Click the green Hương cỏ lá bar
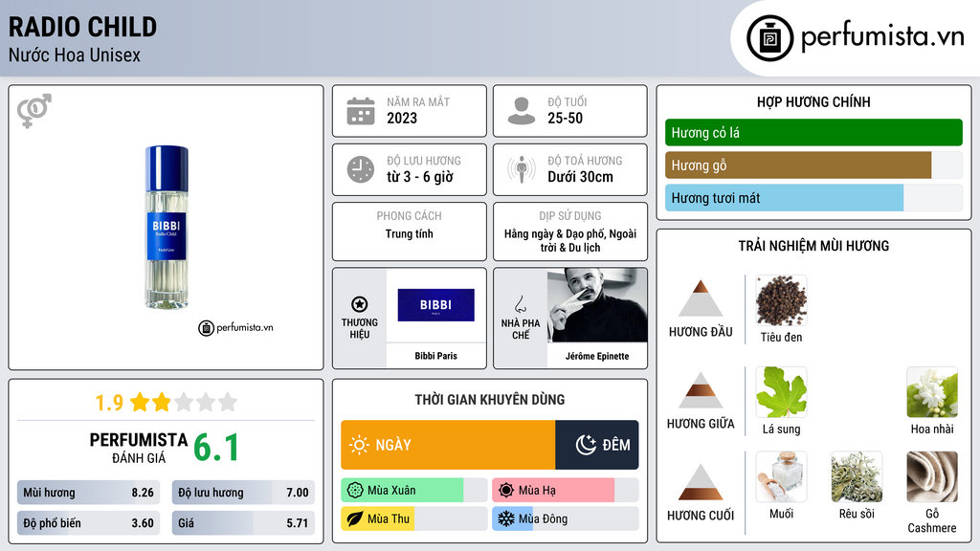The image size is (980, 551). (813, 132)
